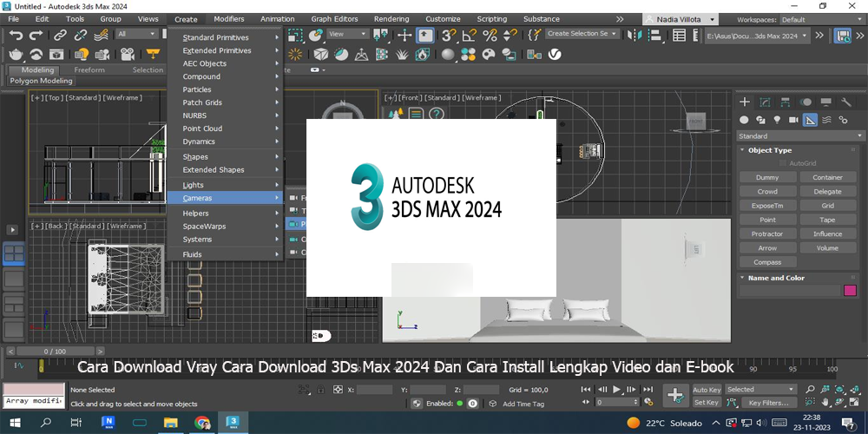This screenshot has height=434, width=868.
Task: Open the Workspaces Default dropdown
Action: coord(822,19)
